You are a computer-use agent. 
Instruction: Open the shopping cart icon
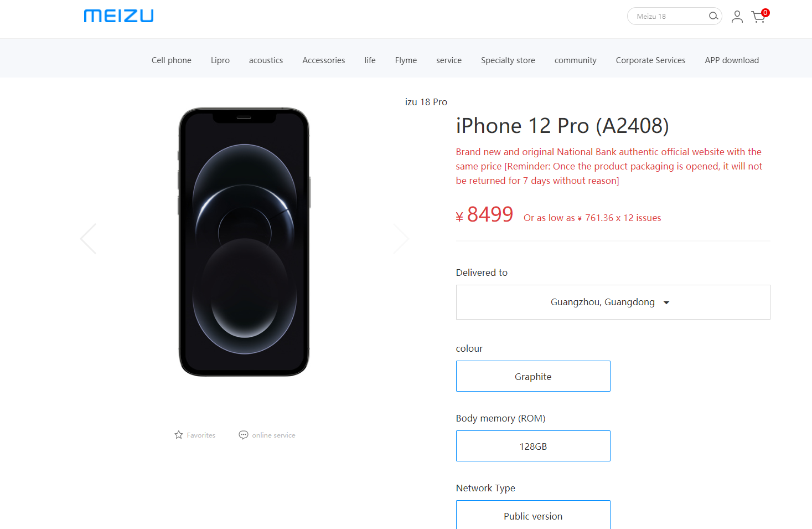point(759,17)
